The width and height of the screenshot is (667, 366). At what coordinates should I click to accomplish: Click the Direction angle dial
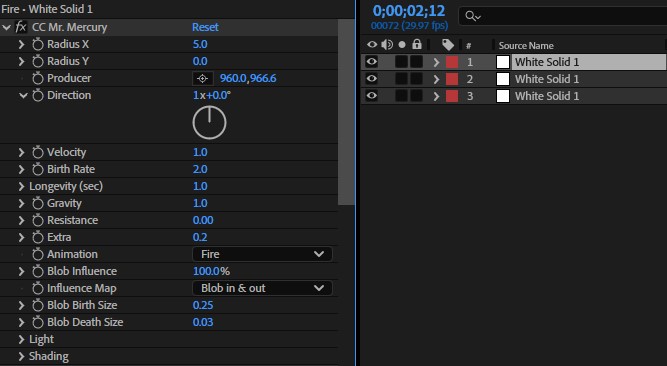click(209, 123)
